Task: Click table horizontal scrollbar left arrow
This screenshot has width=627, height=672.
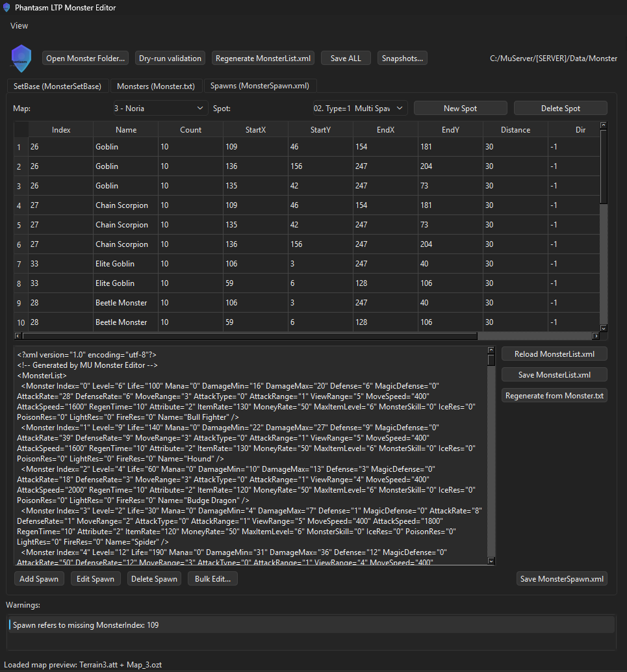Action: (x=18, y=336)
